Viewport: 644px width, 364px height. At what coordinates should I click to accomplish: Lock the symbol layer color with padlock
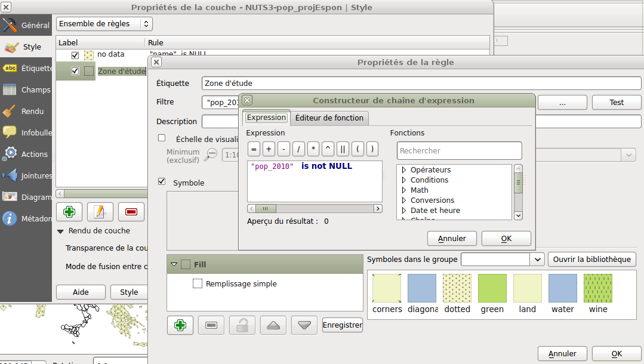242,325
